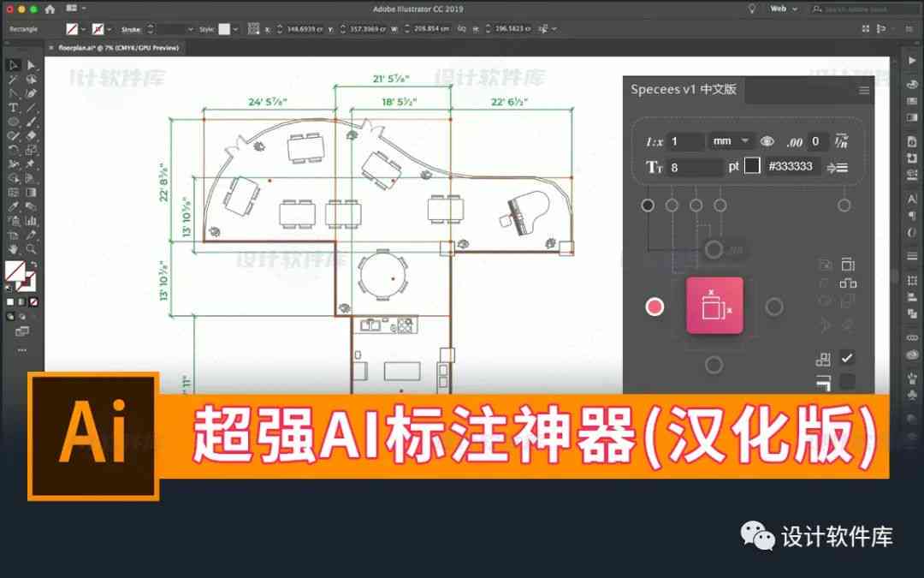The image size is (924, 578).
Task: Select the Shape Builder tool
Action: 14,178
